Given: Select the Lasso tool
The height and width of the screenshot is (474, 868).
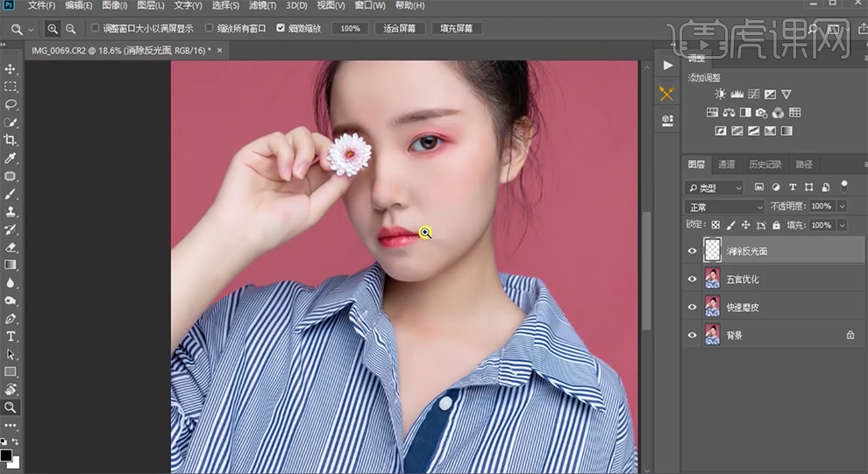Looking at the screenshot, I should 11,104.
